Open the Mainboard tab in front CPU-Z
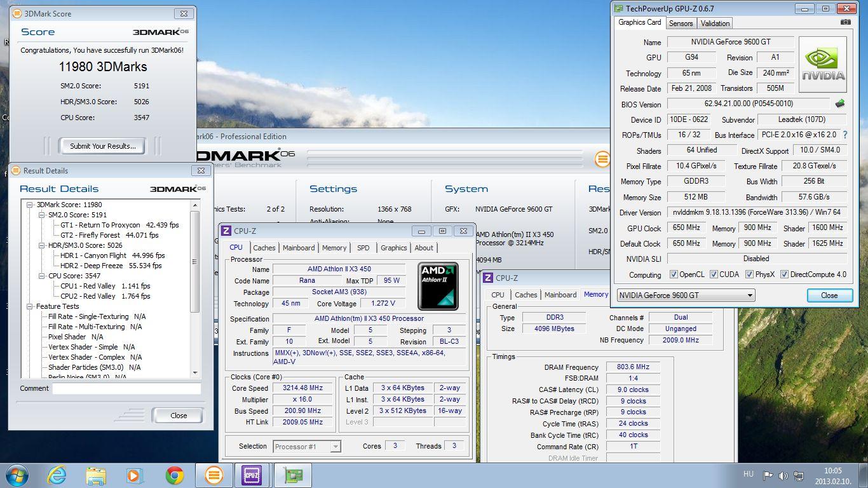The width and height of the screenshot is (868, 488). (299, 248)
